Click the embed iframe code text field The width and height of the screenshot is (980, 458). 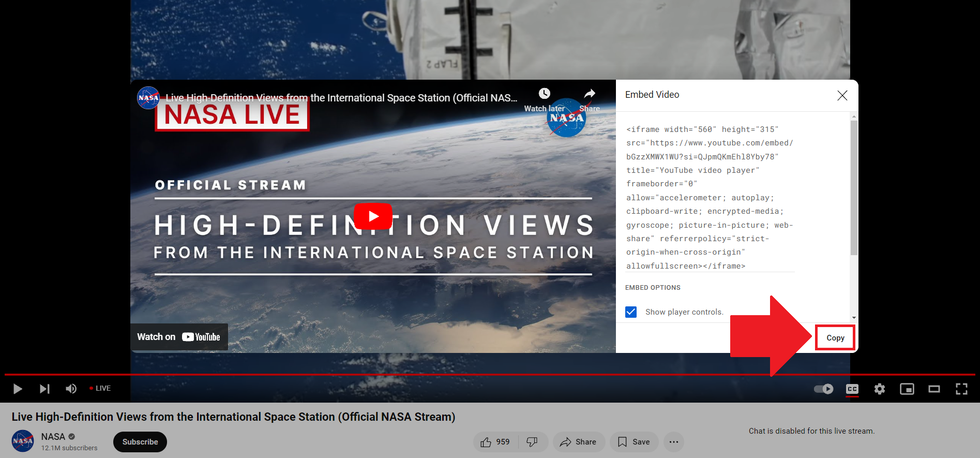coord(710,198)
